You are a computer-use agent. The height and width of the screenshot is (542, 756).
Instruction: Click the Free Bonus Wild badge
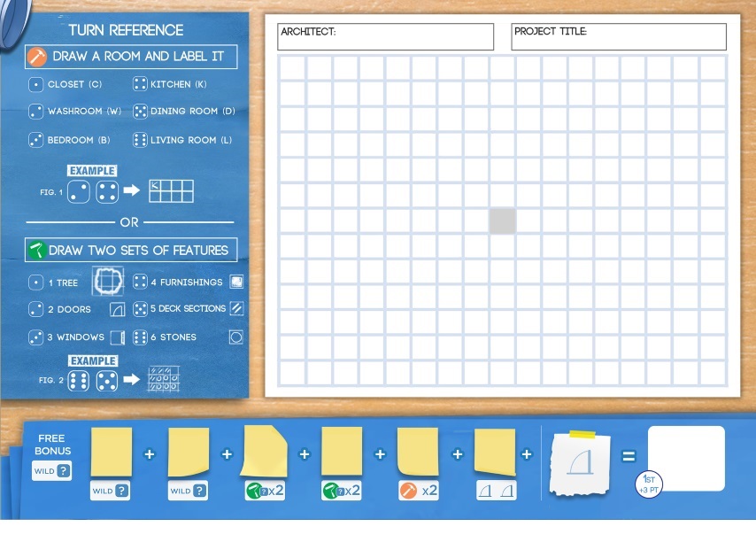coord(51,471)
